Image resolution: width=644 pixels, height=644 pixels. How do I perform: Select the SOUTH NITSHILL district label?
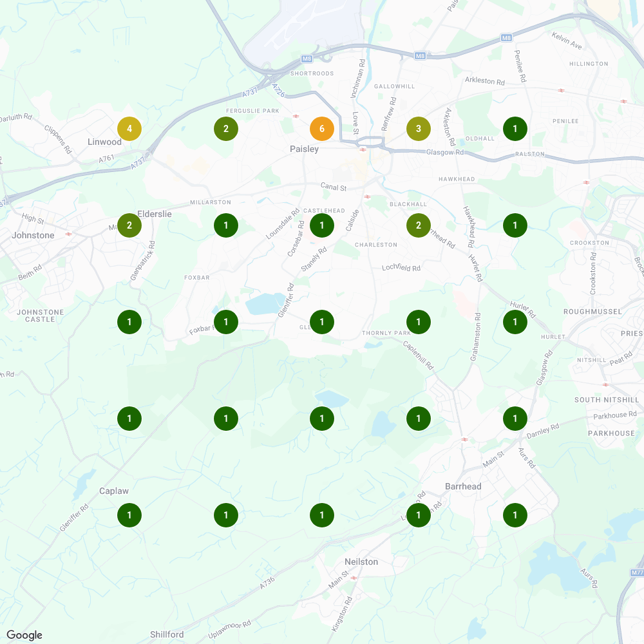[x=607, y=400]
